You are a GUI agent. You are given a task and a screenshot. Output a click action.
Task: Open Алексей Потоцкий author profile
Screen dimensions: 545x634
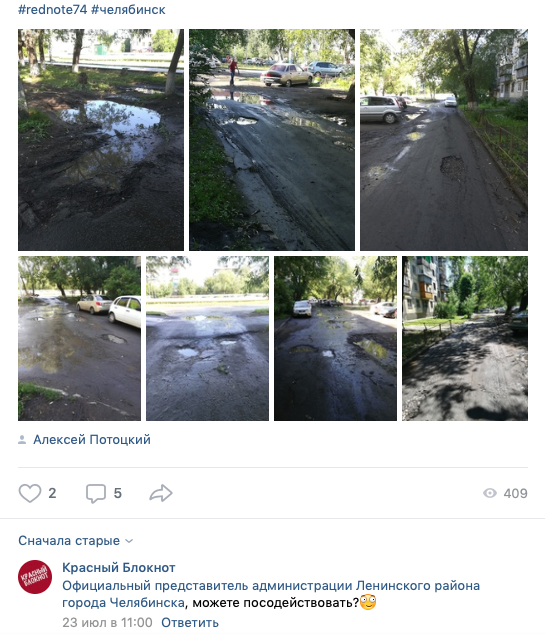pyautogui.click(x=92, y=440)
